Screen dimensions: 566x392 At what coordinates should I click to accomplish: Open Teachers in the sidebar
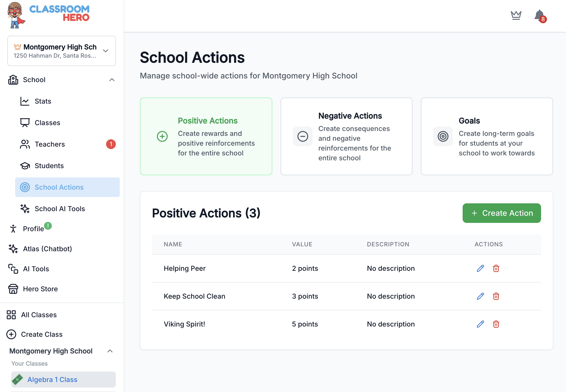50,144
